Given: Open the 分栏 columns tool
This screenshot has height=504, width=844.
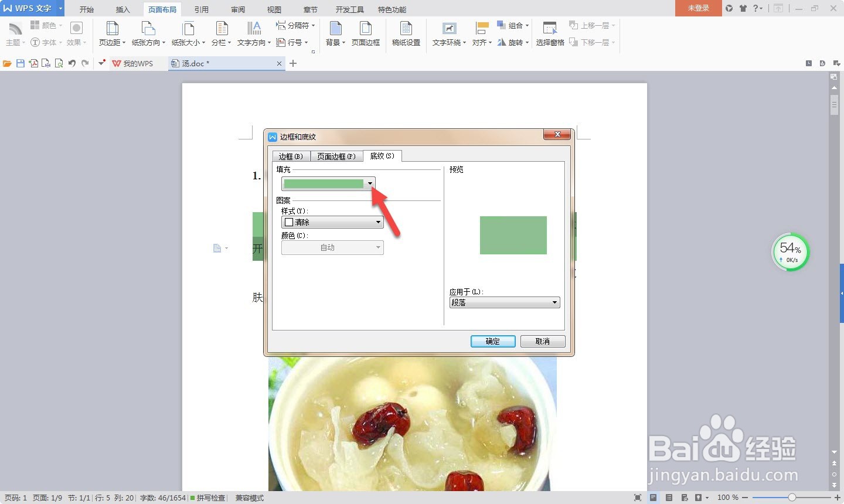Looking at the screenshot, I should [221, 33].
